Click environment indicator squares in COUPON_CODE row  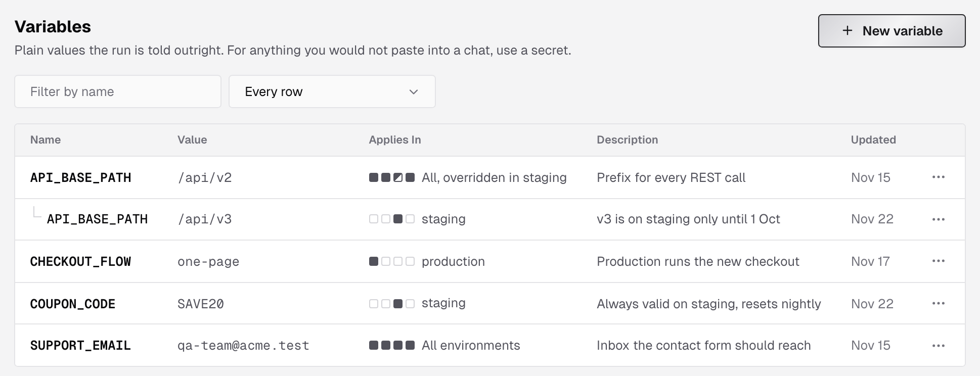click(392, 303)
